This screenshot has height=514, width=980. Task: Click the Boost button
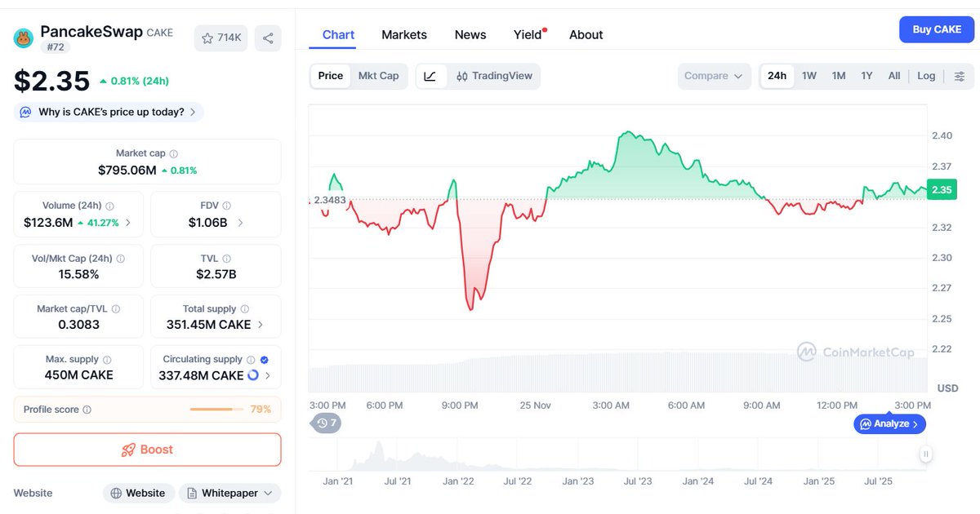click(147, 450)
